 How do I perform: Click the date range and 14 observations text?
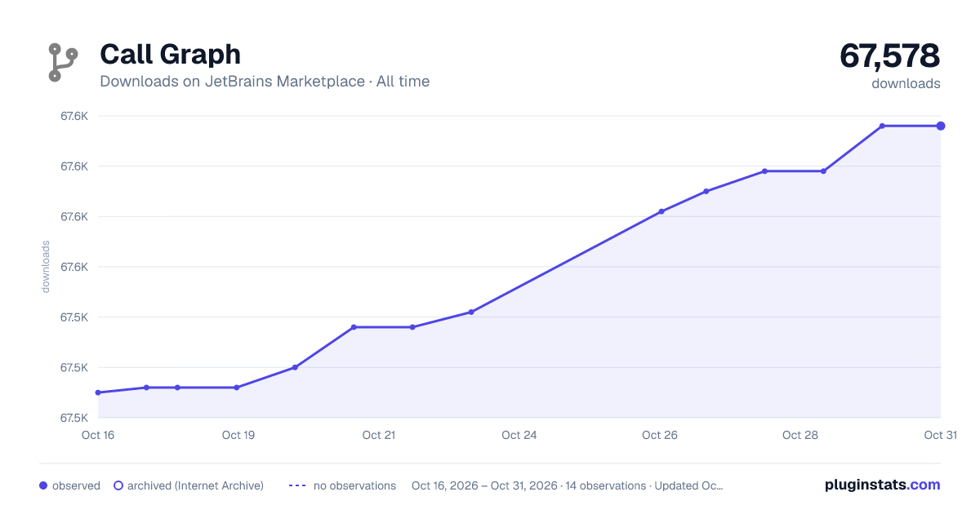(568, 485)
